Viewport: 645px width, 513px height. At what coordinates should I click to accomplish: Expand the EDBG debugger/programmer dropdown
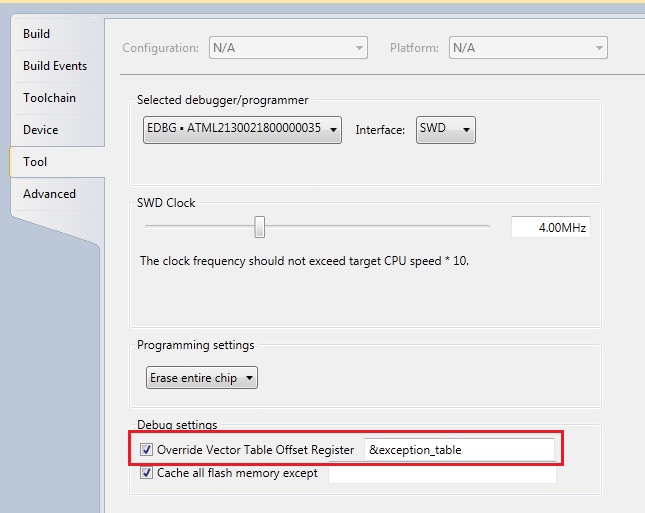242,130
